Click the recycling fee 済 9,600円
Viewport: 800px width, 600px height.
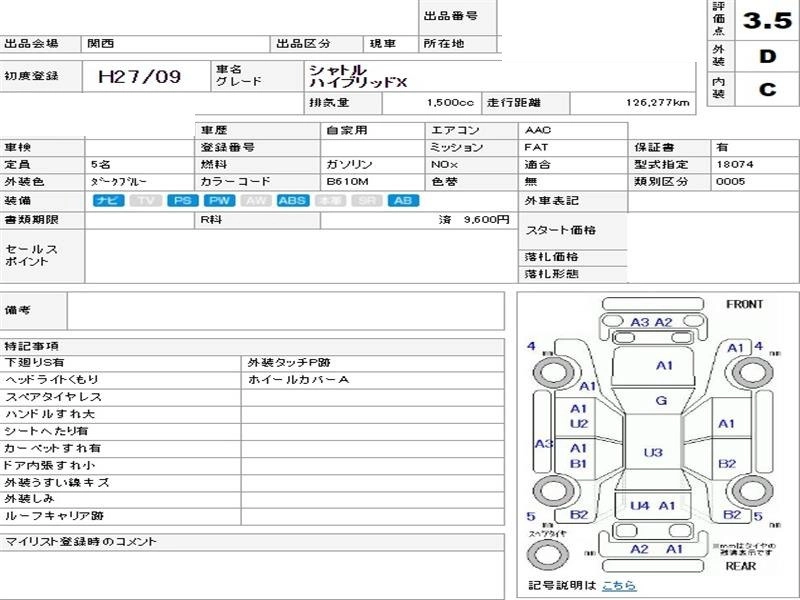coord(474,219)
